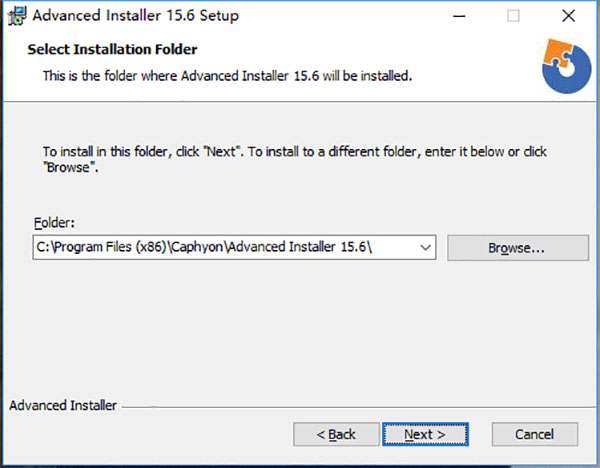Click the 'Advanced Installer 15.6 Setup' title text
This screenshot has width=600, height=468.
135,16
